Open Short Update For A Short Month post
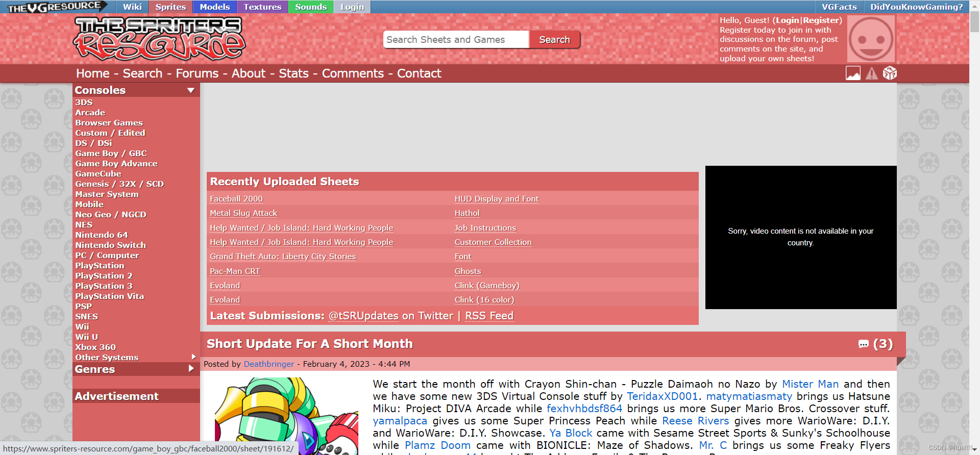980x455 pixels. click(309, 344)
